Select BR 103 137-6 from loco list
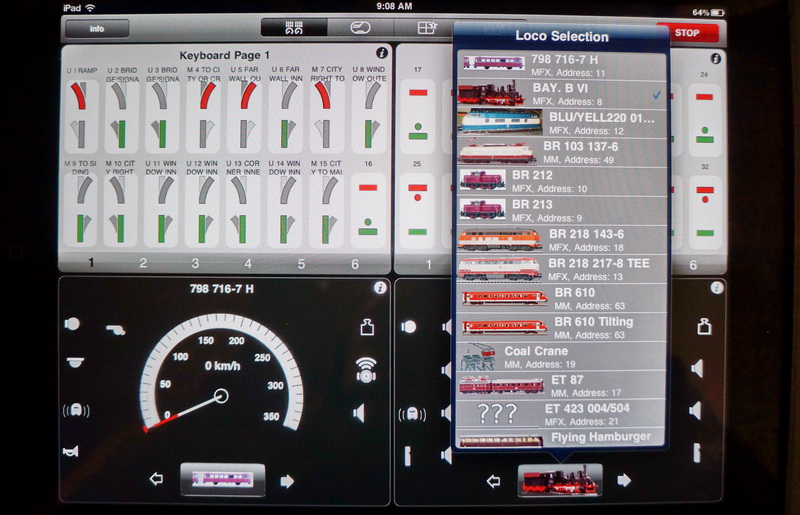Image resolution: width=800 pixels, height=515 pixels. click(560, 151)
